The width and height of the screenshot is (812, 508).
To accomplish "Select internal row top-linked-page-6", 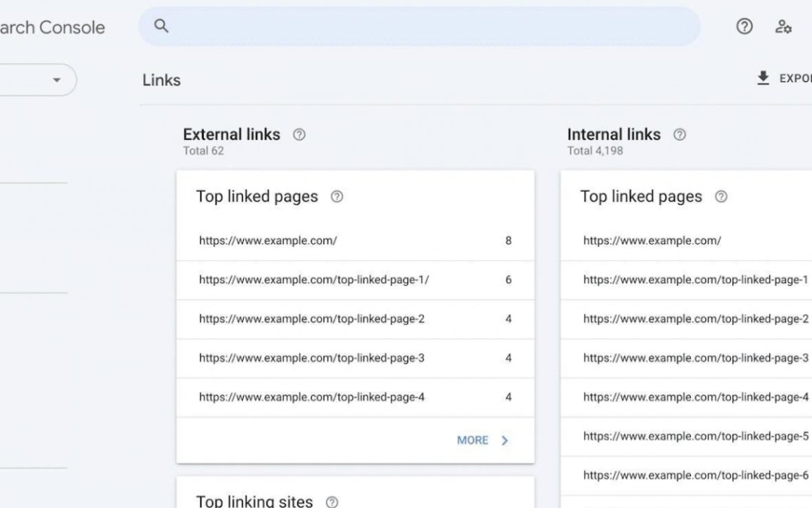I will 686,476.
